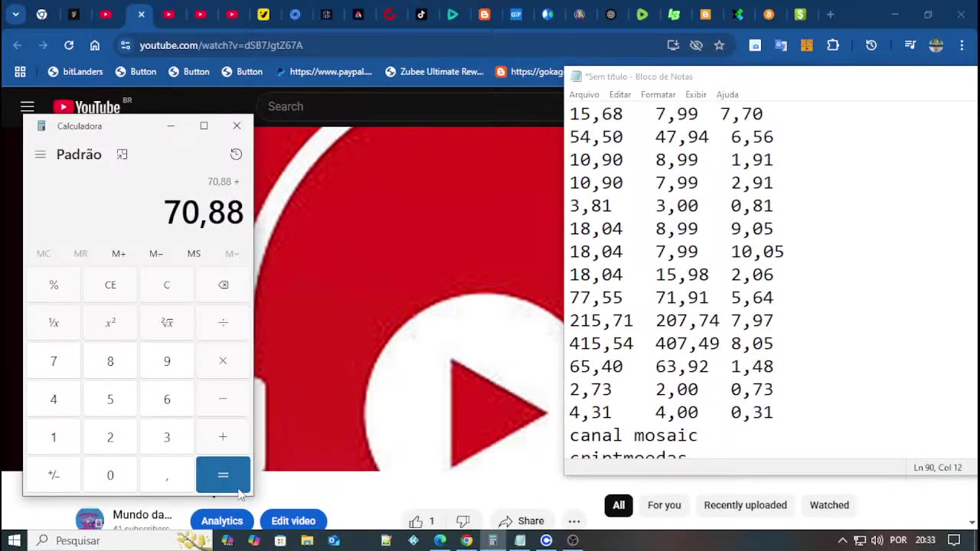Click the browser back arrow
Image resolution: width=980 pixels, height=551 pixels.
pyautogui.click(x=18, y=45)
